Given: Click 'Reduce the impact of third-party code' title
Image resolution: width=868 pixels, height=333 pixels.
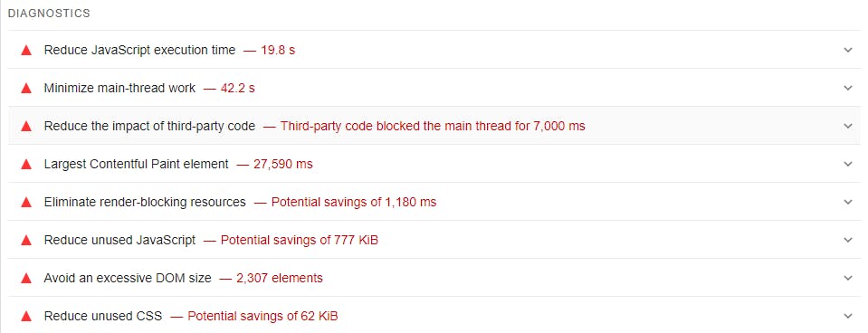Looking at the screenshot, I should pos(149,126).
